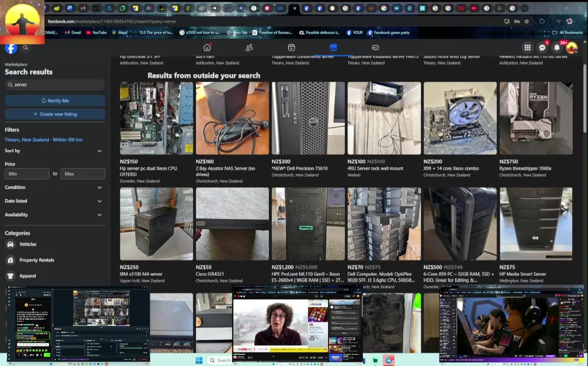The width and height of the screenshot is (588, 366).
Task: Click the news video in the center overlay window
Action: 280,323
